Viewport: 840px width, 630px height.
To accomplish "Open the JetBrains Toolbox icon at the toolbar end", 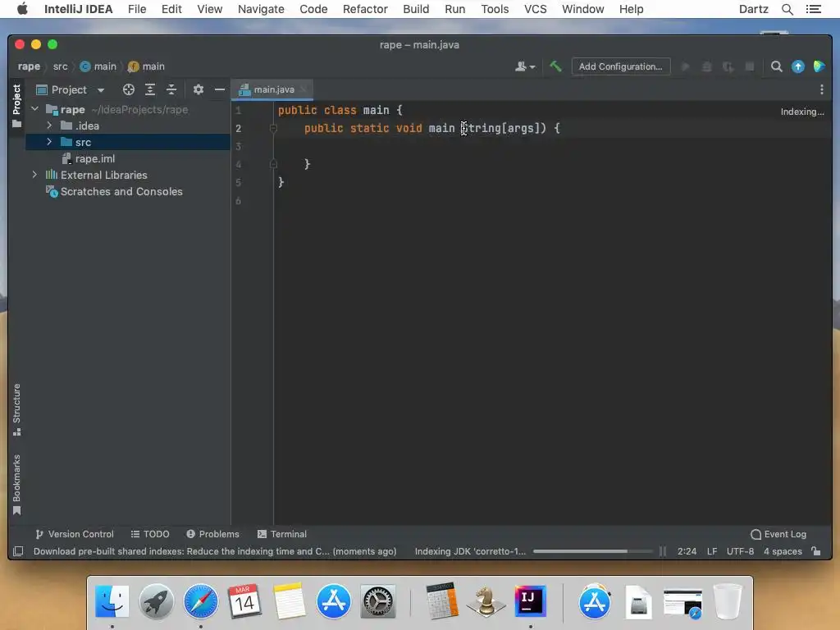I will (x=819, y=66).
